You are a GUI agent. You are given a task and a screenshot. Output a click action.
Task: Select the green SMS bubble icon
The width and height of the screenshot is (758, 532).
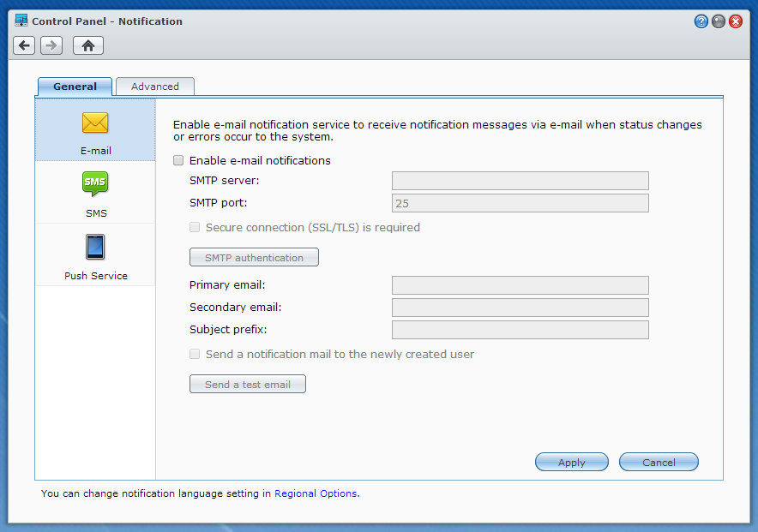(x=95, y=183)
